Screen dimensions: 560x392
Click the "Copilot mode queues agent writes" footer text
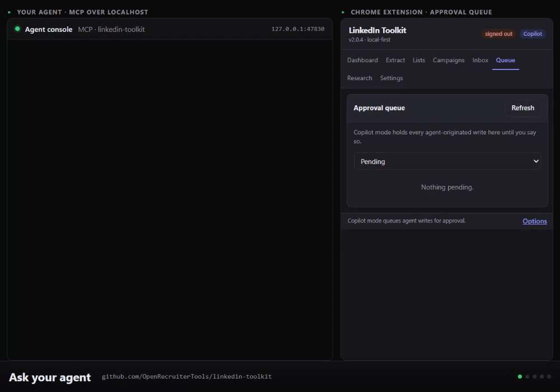tap(407, 221)
